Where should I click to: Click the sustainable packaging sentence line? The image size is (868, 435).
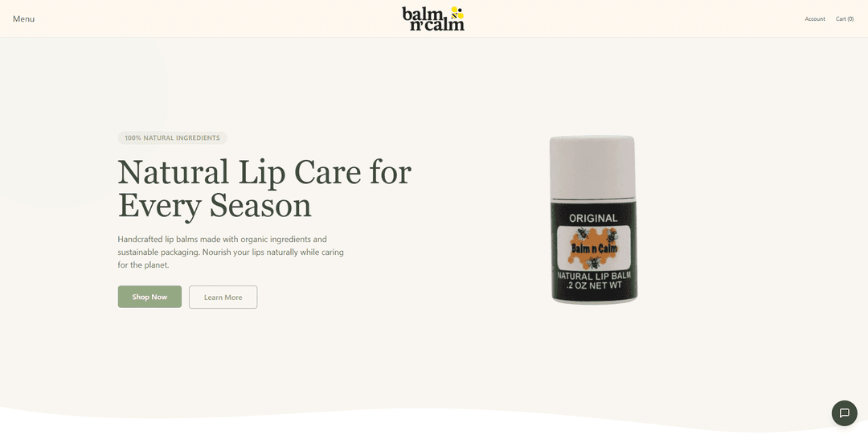231,252
